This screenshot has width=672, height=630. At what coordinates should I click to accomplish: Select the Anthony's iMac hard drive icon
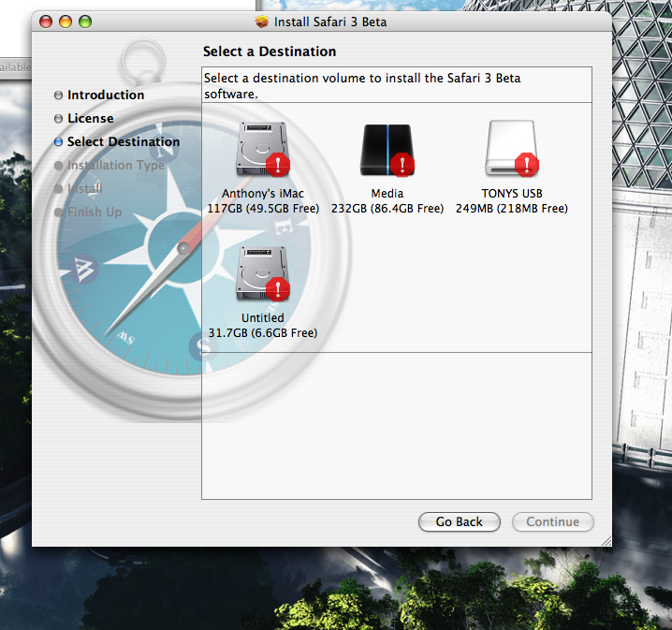(x=262, y=149)
